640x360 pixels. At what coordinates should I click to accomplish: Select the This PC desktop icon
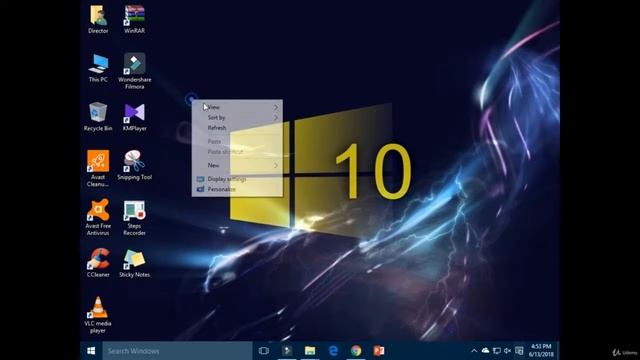[98, 68]
